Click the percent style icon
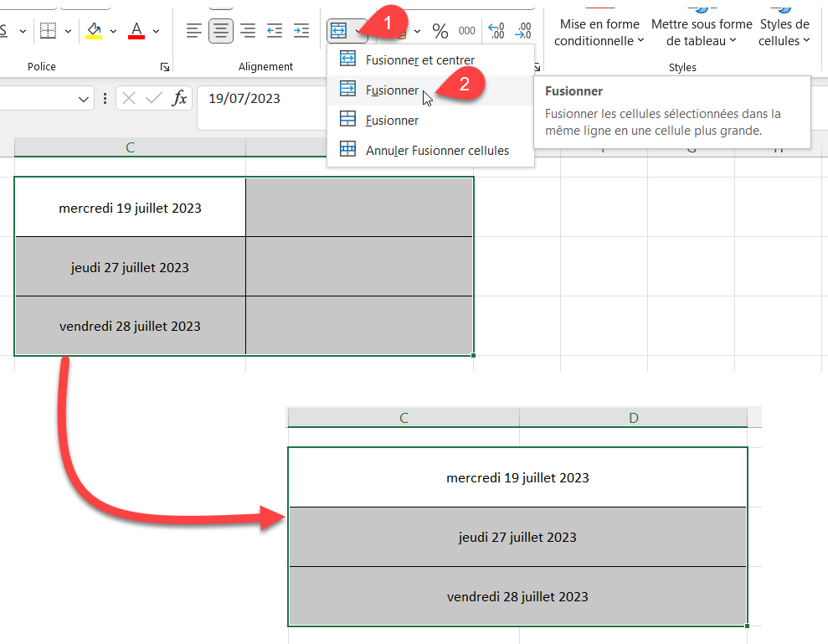The height and width of the screenshot is (644, 828). [440, 31]
